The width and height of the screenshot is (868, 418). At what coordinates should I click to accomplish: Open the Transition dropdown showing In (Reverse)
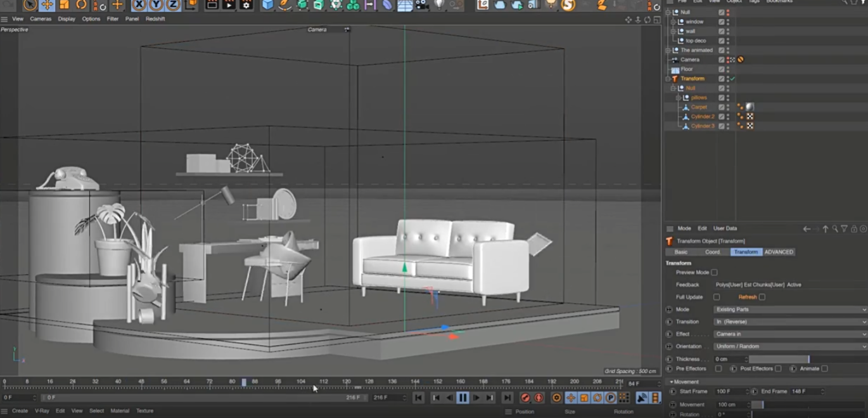tap(790, 322)
